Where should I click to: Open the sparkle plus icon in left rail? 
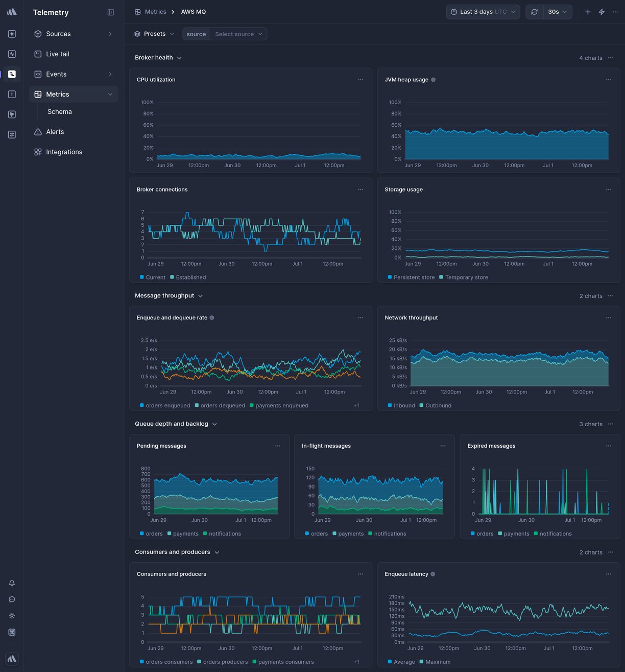click(x=12, y=34)
